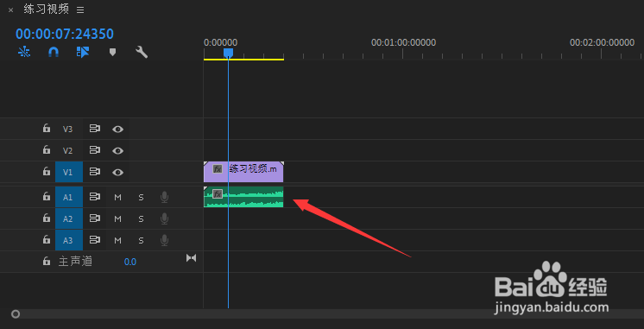
Task: Solo the A2 audio track
Action: (x=141, y=219)
